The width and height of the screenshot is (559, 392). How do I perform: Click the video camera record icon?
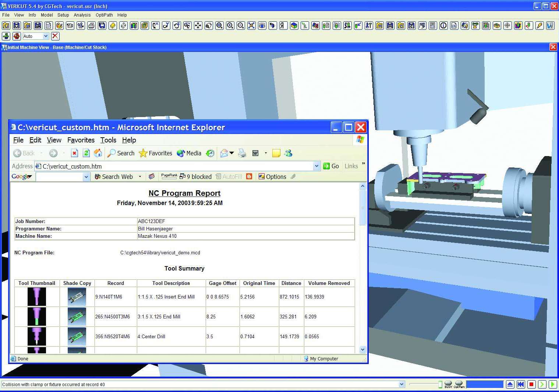(70, 25)
